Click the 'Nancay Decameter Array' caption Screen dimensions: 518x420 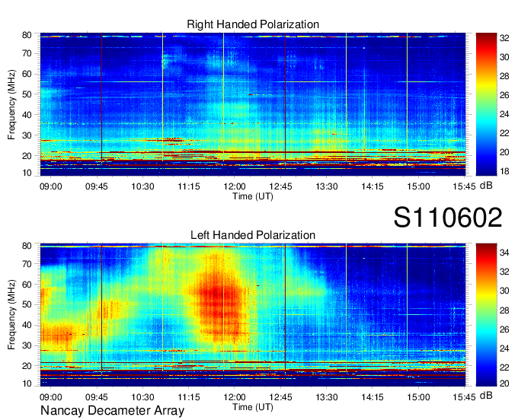pos(112,411)
